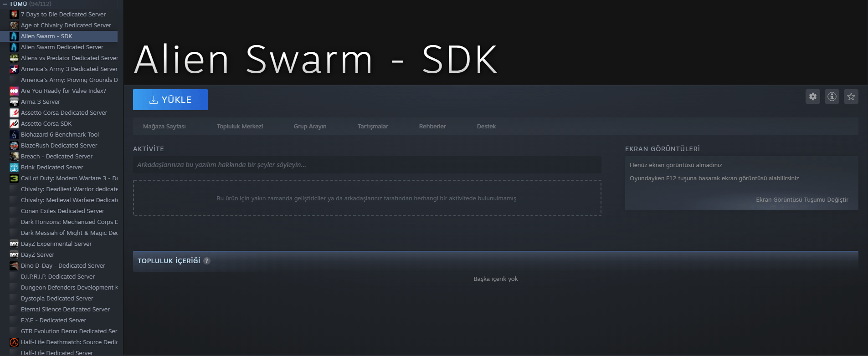Click the DayZ Experimental Server icon
868x356 pixels.
(14, 244)
